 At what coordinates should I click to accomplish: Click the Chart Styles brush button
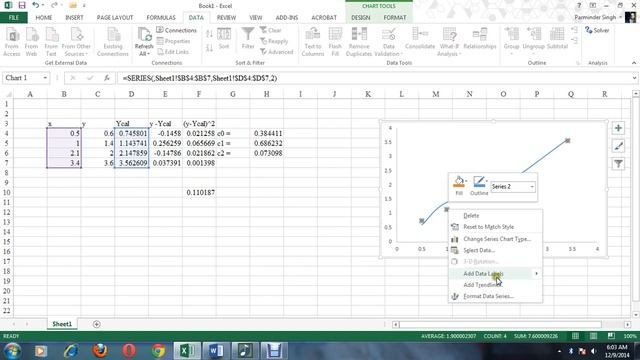pos(618,146)
